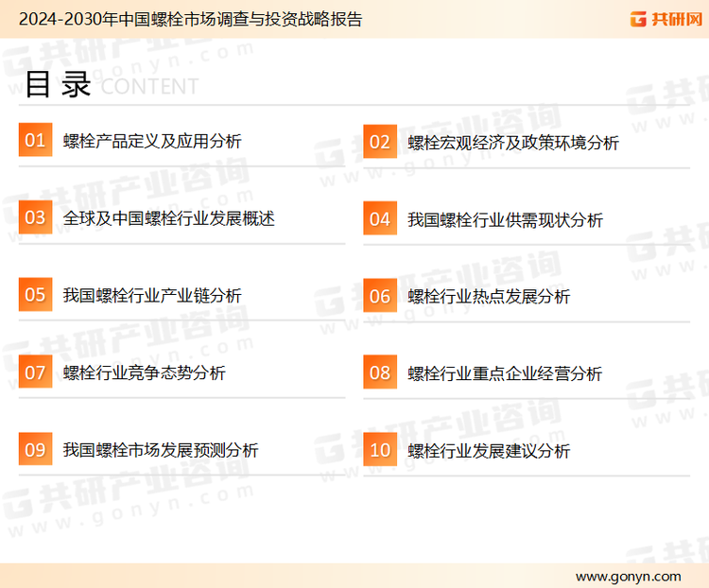Open chapter 螺栓行业热点发展分析
Image resolution: width=709 pixels, height=588 pixels.
pyautogui.click(x=489, y=297)
